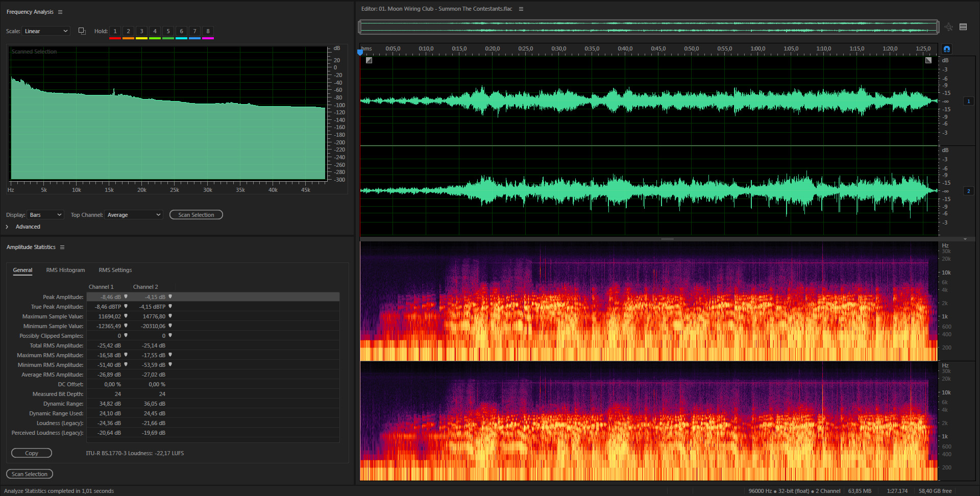Switch to the General tab
Screen dimensions: 980x496
(22, 270)
